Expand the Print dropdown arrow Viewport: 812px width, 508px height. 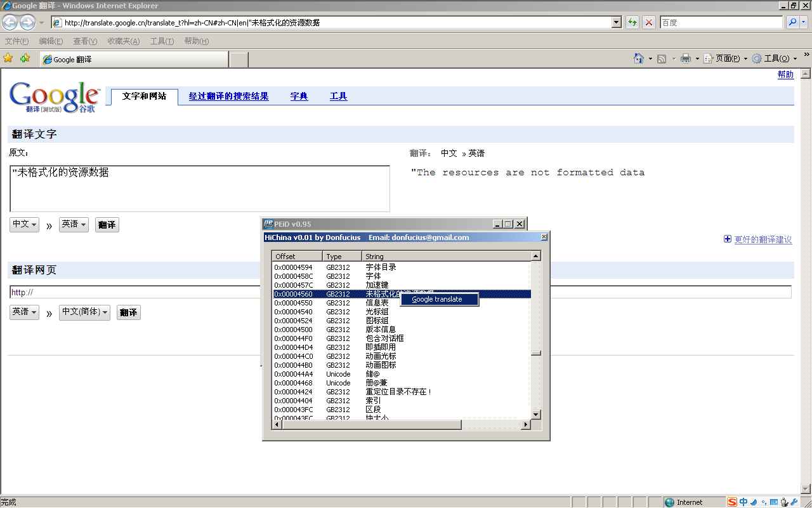point(697,58)
